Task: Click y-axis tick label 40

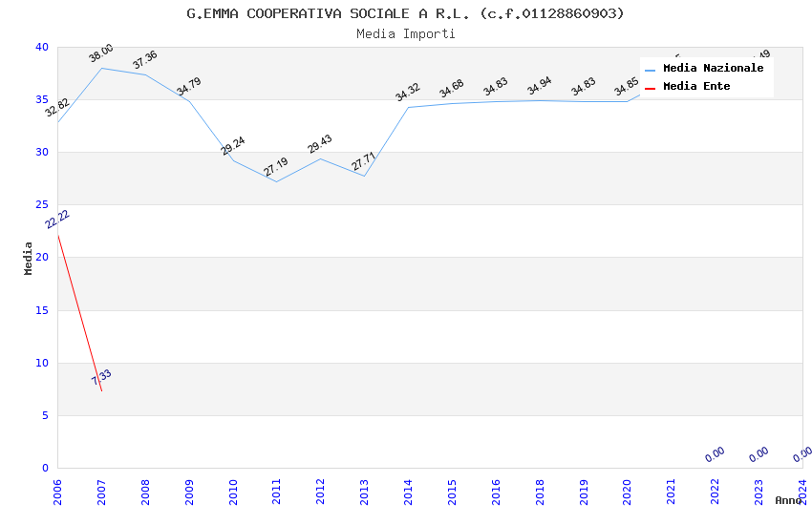Action: click(x=42, y=47)
